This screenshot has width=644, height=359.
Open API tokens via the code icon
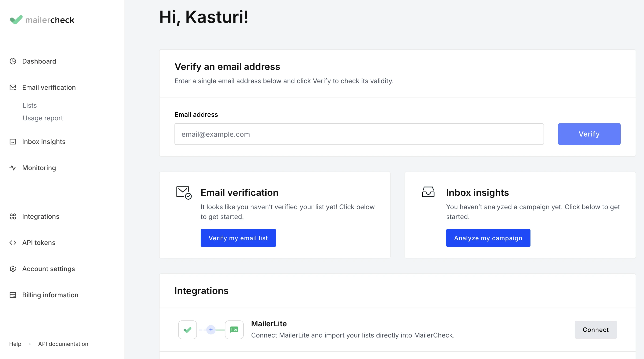point(13,242)
